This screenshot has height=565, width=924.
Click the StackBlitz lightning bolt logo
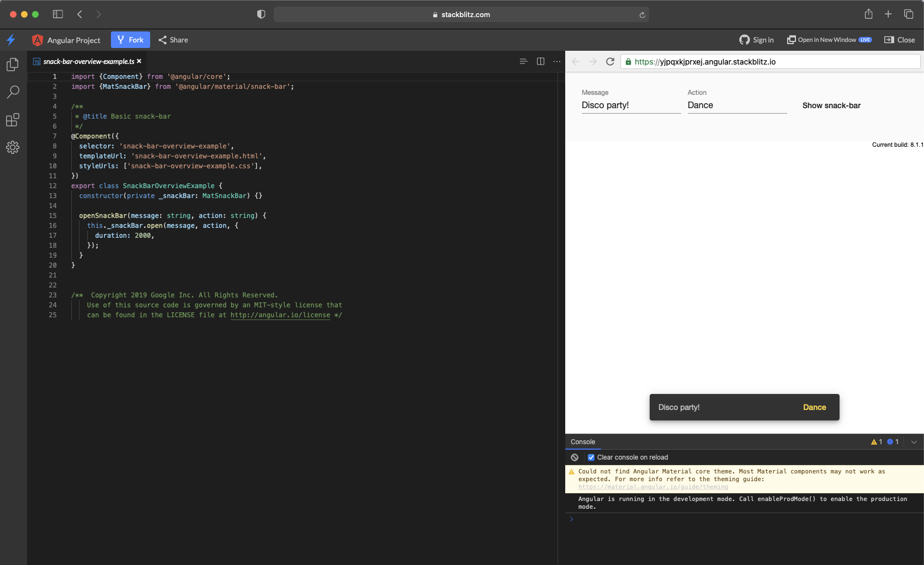[10, 39]
